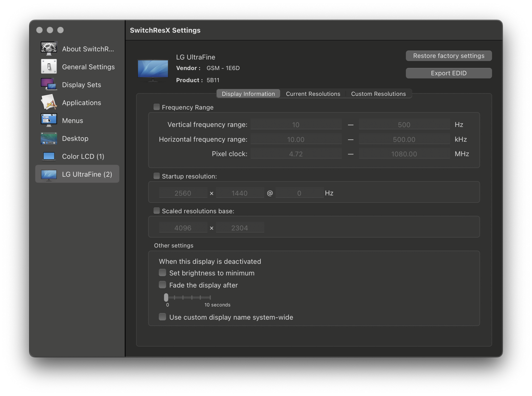The image size is (532, 396).
Task: Click the fade delay slider handle
Action: tap(166, 297)
